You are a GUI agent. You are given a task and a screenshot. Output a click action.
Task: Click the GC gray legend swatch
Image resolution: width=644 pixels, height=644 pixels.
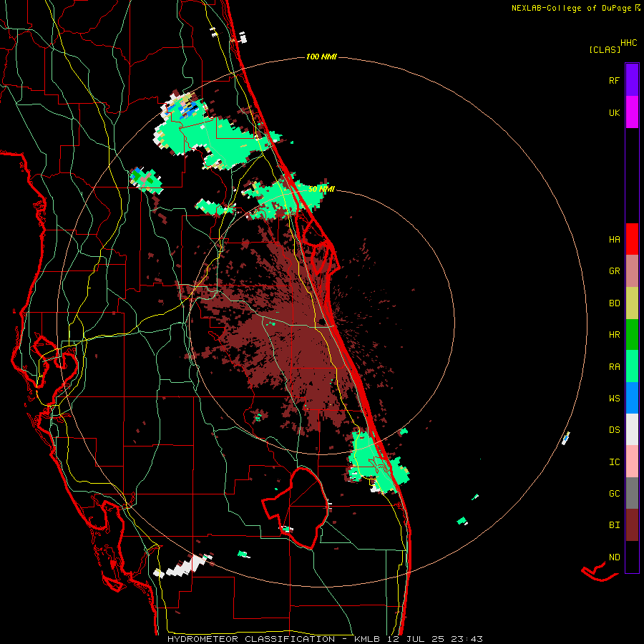tap(632, 493)
